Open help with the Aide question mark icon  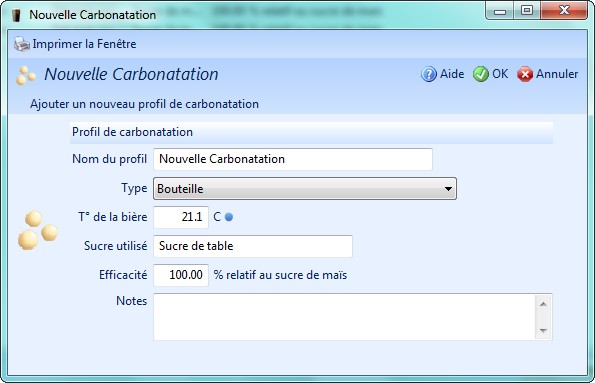point(429,74)
